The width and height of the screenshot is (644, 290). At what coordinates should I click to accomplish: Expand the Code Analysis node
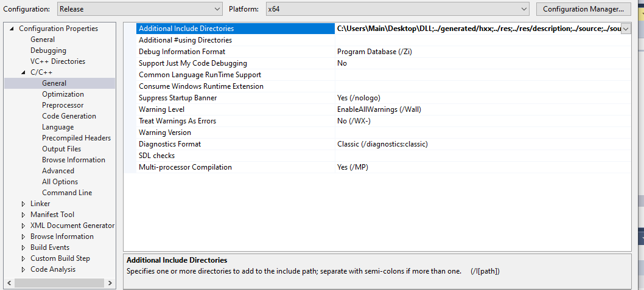coord(23,269)
